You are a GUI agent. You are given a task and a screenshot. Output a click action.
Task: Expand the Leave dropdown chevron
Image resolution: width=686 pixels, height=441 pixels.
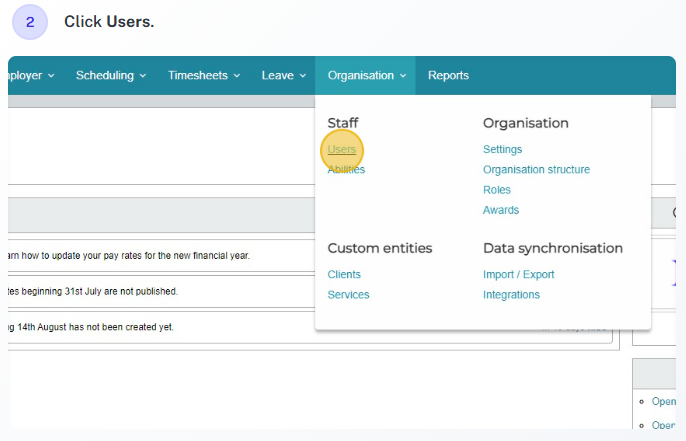[x=303, y=76]
